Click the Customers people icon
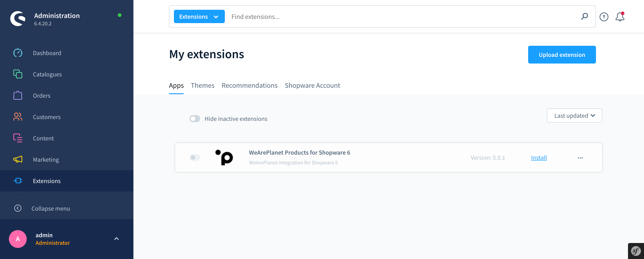Image resolution: width=644 pixels, height=259 pixels. (18, 117)
